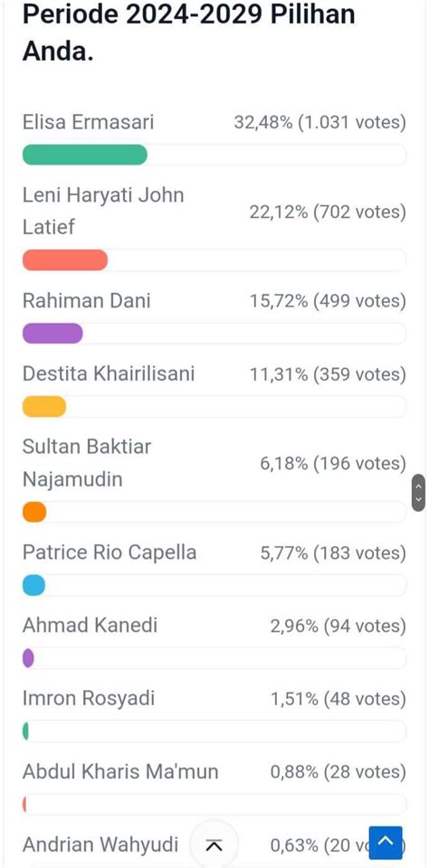
Task: Click the purple Rahiman Dani progress bar
Action: point(52,334)
